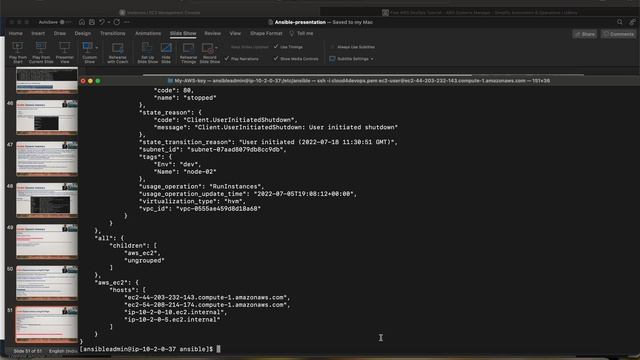Image resolution: width=640 pixels, height=360 pixels.
Task: Open the Design tab
Action: pyautogui.click(x=82, y=33)
